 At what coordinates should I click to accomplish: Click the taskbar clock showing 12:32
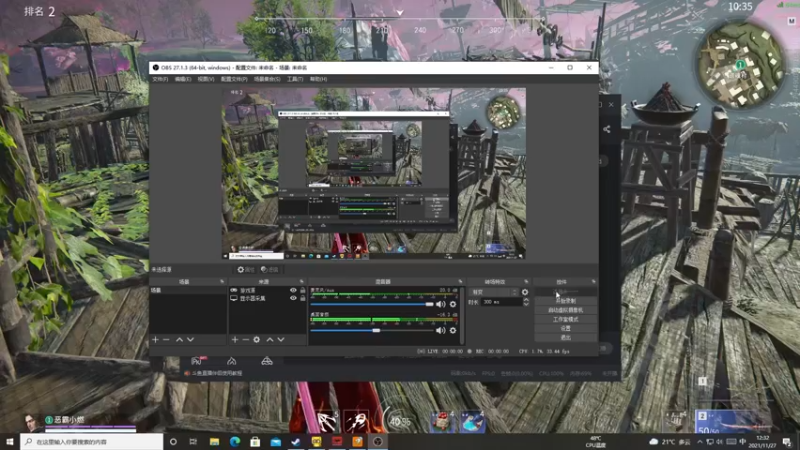[763, 442]
